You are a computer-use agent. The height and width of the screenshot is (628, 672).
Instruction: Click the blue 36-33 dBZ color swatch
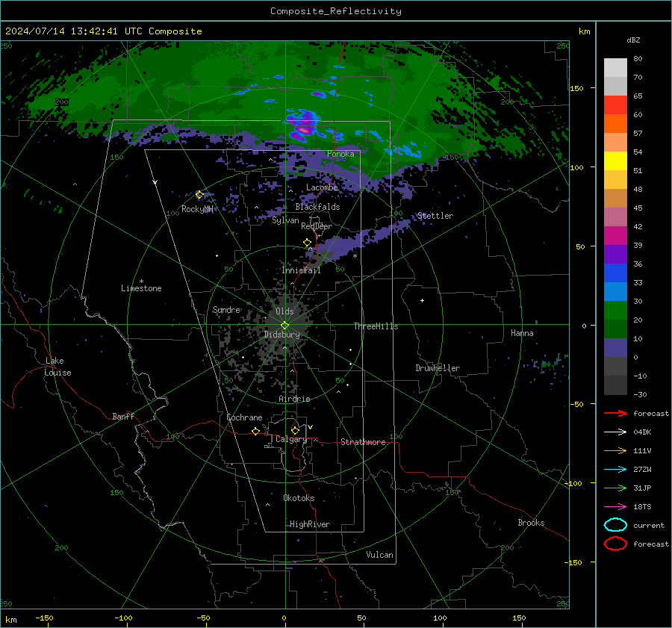(615, 273)
